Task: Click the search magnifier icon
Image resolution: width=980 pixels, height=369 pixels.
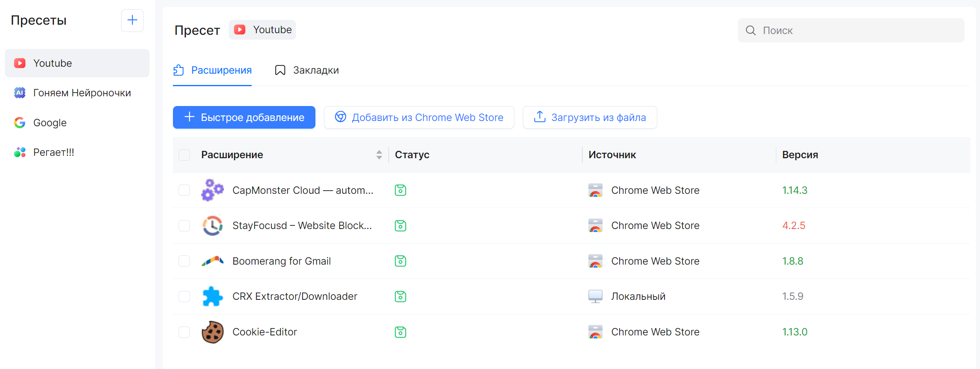Action: pyautogui.click(x=750, y=30)
